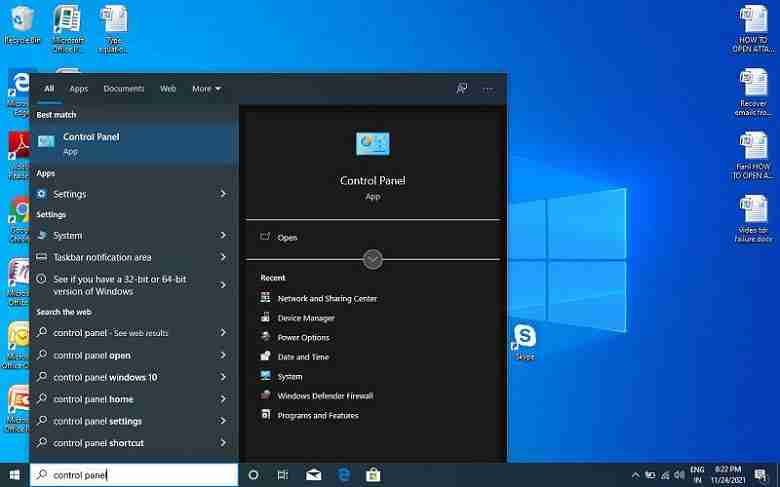Open Device Manager recent item
Viewport: 780px width, 487px height.
click(297, 317)
